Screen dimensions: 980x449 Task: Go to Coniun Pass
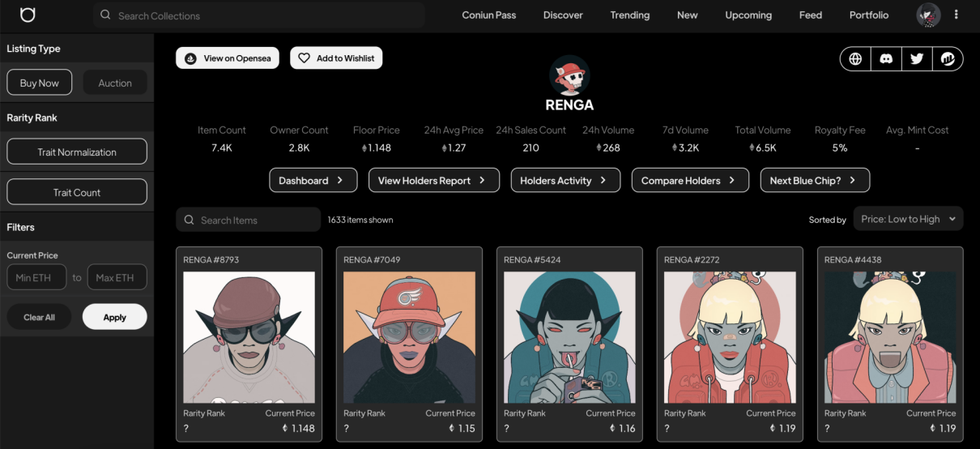tap(489, 15)
